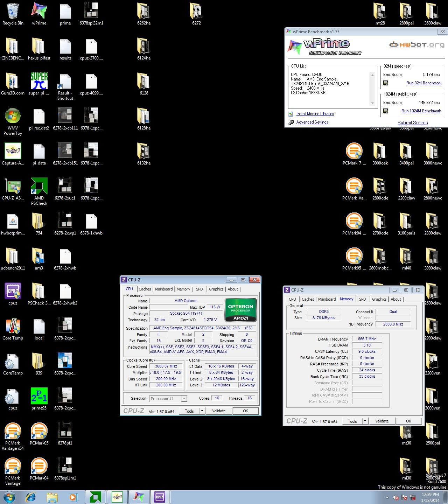Show hidden tray icons arrow

387,497
